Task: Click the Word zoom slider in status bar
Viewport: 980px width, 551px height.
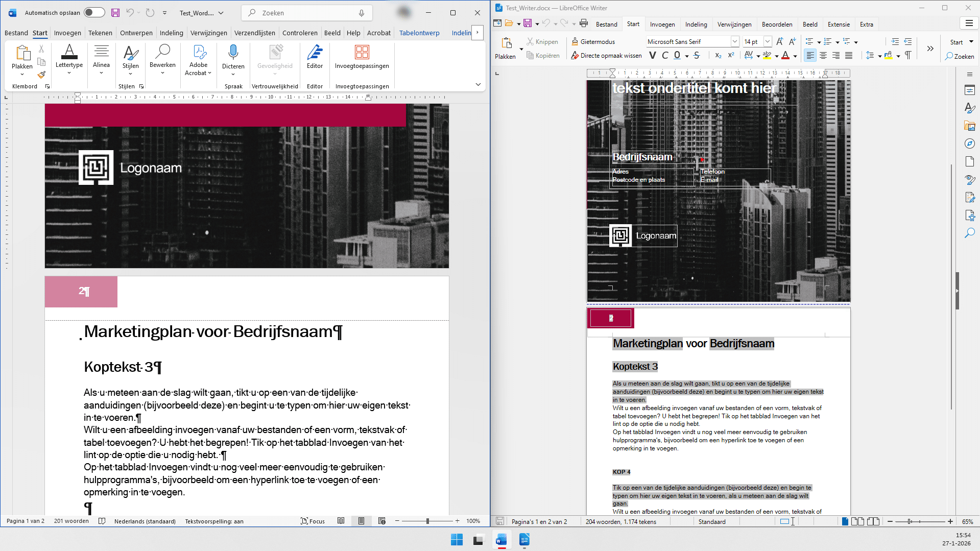Action: 427,521
